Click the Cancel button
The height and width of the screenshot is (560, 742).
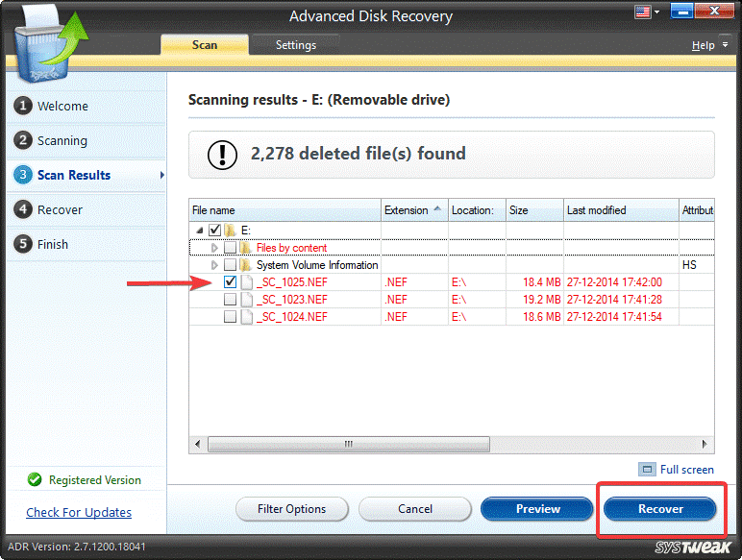415,509
